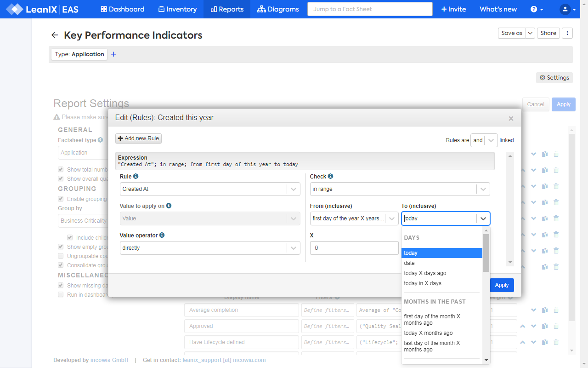
Task: Add a filter with the plus icon
Action: [x=114, y=54]
